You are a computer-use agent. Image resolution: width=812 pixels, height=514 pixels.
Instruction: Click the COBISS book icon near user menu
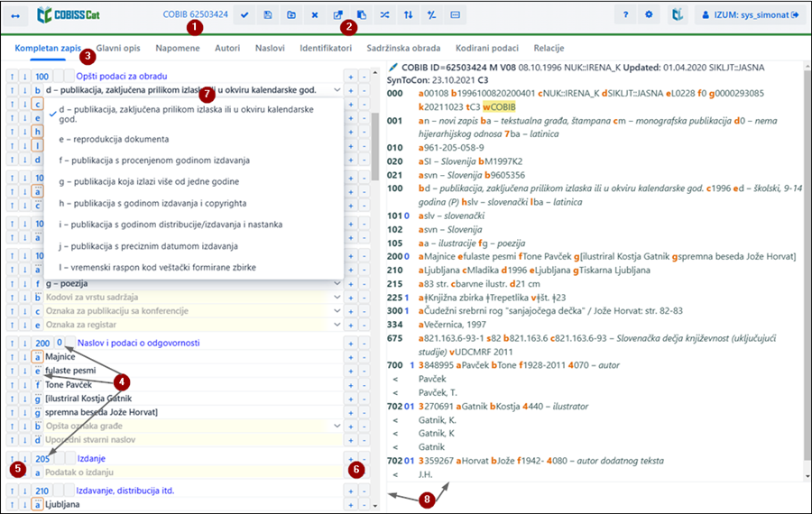coord(678,15)
